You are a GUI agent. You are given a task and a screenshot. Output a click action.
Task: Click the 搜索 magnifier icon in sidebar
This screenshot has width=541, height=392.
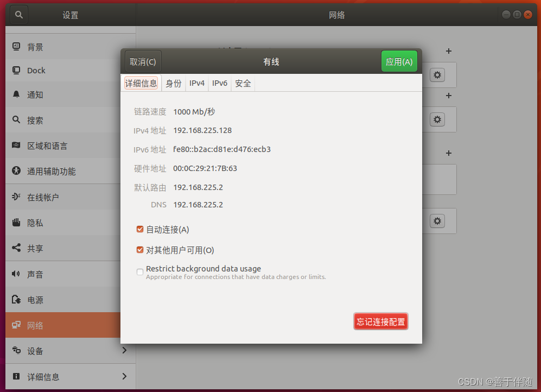pyautogui.click(x=16, y=120)
